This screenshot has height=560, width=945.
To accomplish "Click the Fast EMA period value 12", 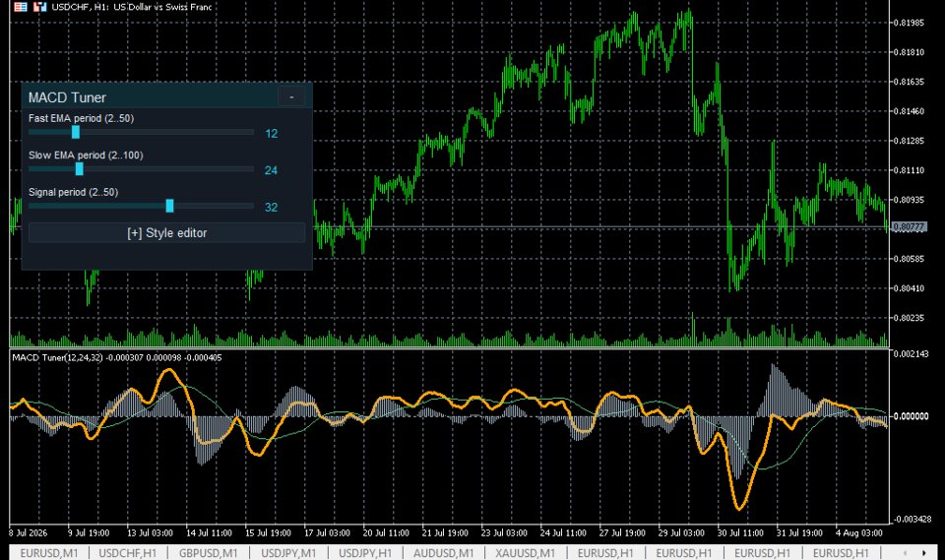I will [272, 134].
